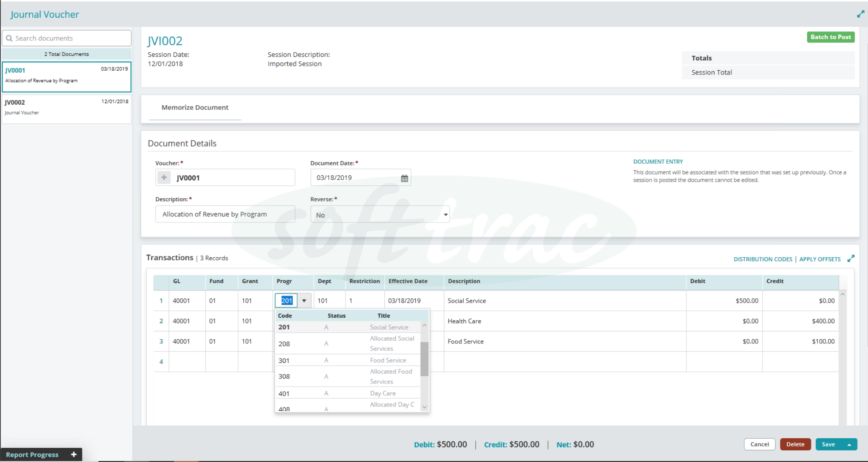
Task: Open the Progr dropdown arrow in row 1
Action: (304, 301)
